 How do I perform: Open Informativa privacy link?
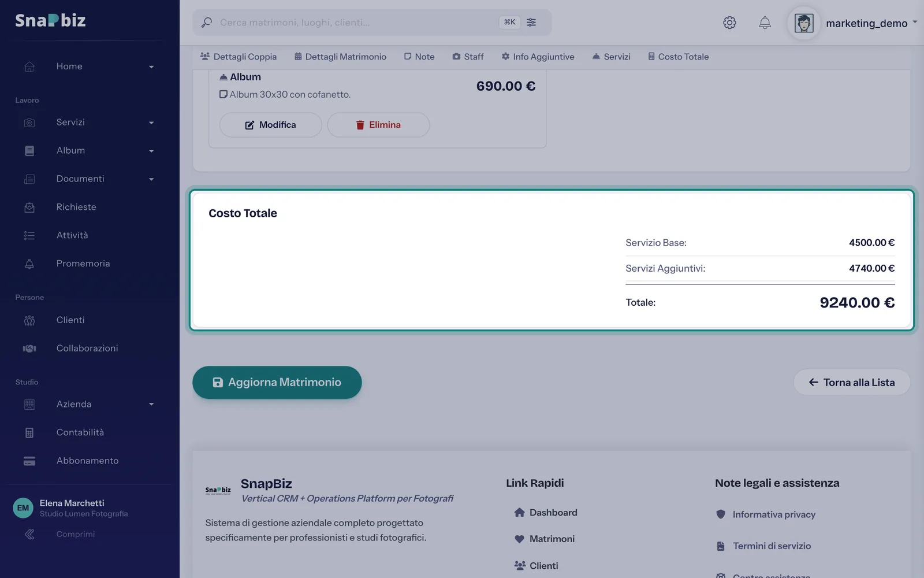coord(766,514)
